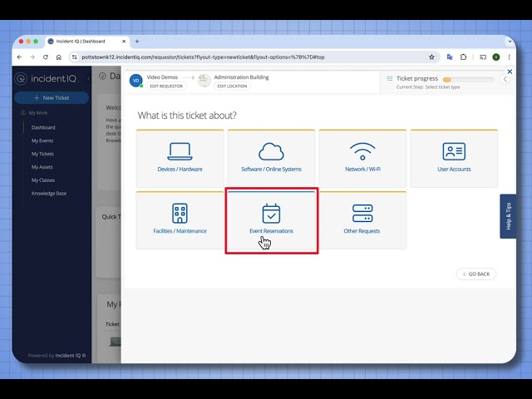
Task: Click the browser address bar URL
Action: point(203,57)
